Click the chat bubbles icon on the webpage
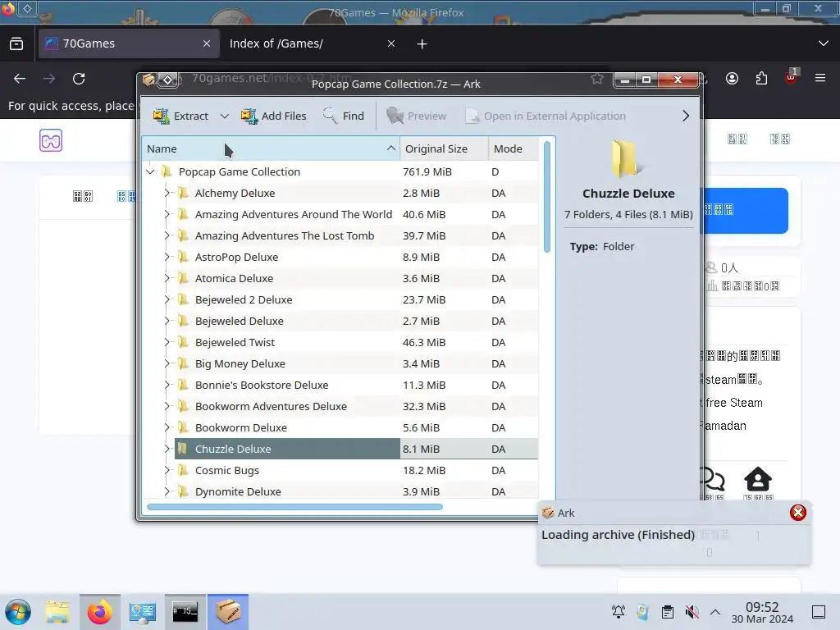The width and height of the screenshot is (840, 630). click(x=713, y=479)
